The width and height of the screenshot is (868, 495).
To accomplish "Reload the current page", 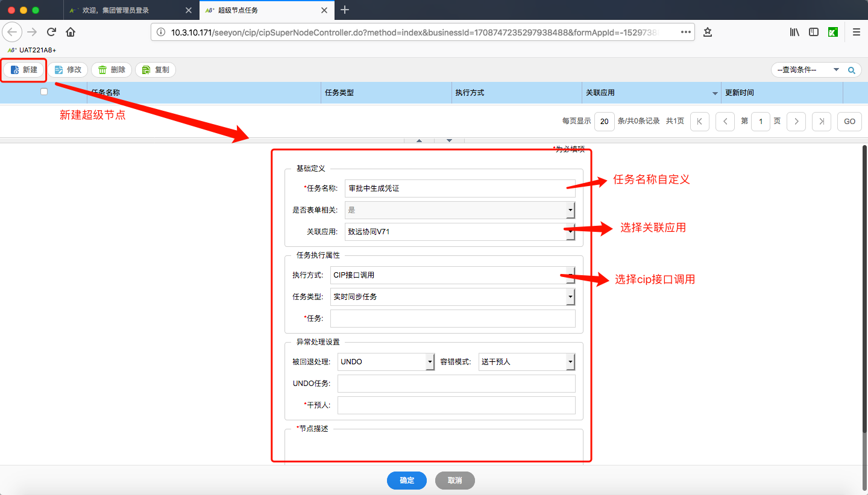I will point(51,32).
